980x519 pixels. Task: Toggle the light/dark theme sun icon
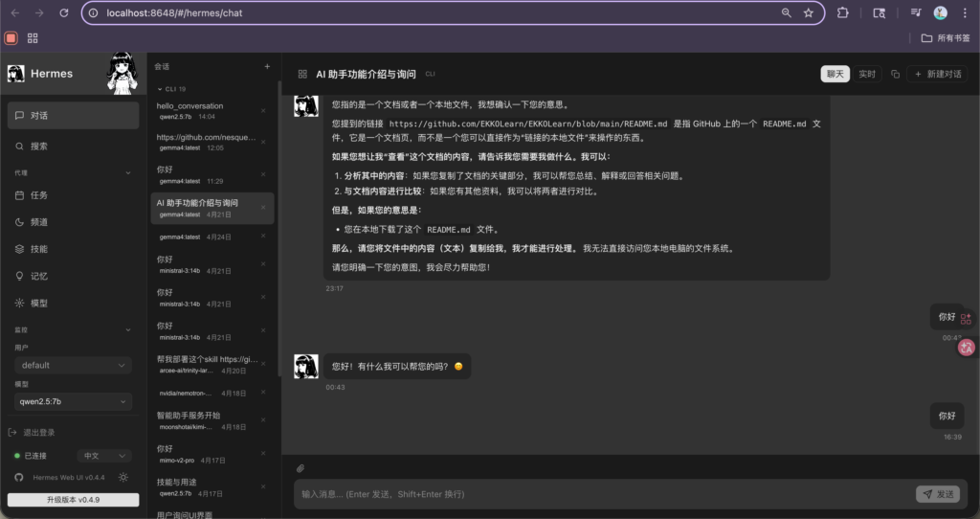point(123,477)
